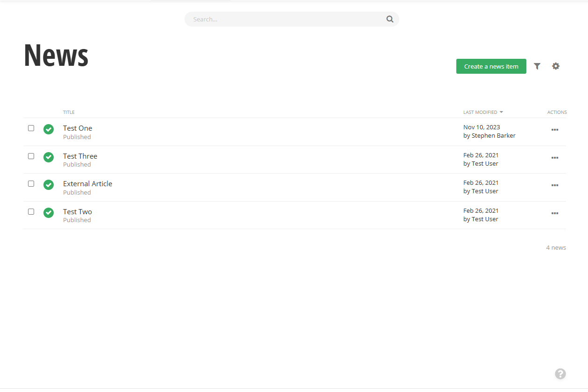The height and width of the screenshot is (392, 588).
Task: Click the green Published status icon for Test One
Action: (x=49, y=129)
